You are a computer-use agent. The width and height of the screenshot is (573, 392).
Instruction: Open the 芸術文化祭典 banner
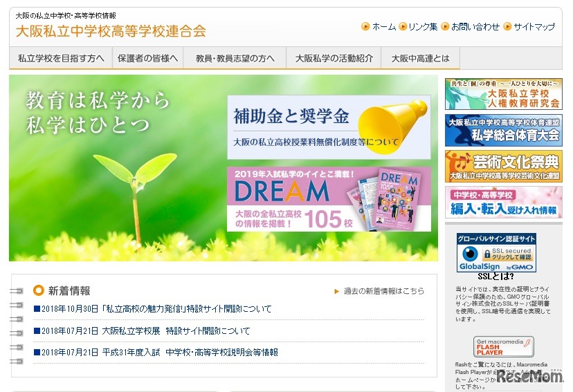pyautogui.click(x=504, y=167)
